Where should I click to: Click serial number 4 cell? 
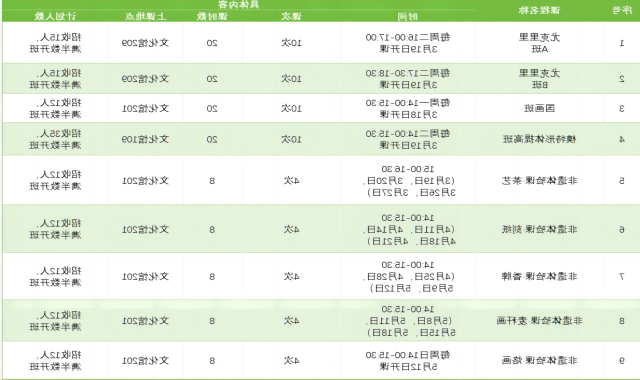point(622,140)
